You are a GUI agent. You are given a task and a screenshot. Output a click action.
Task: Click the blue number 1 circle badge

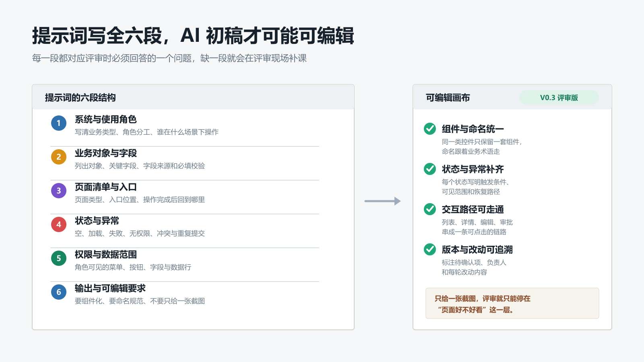59,123
